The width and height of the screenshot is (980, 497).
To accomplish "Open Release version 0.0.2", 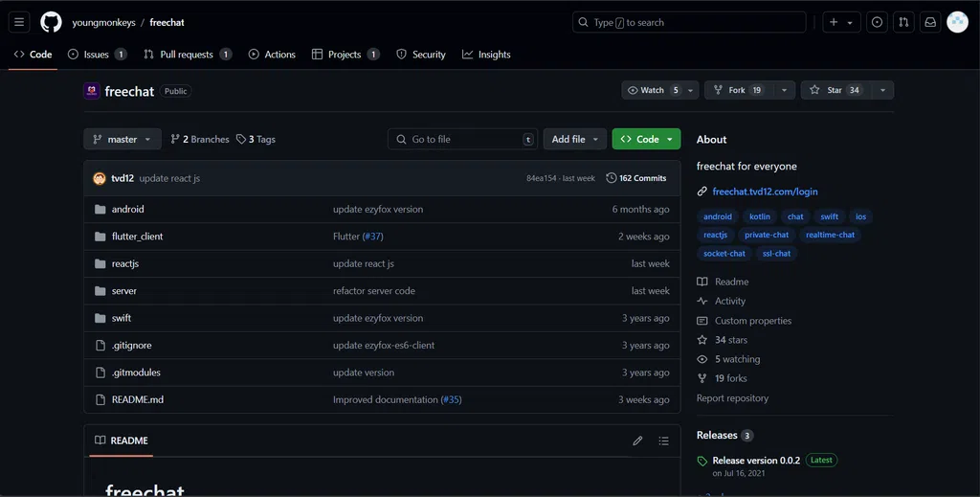I will point(756,461).
